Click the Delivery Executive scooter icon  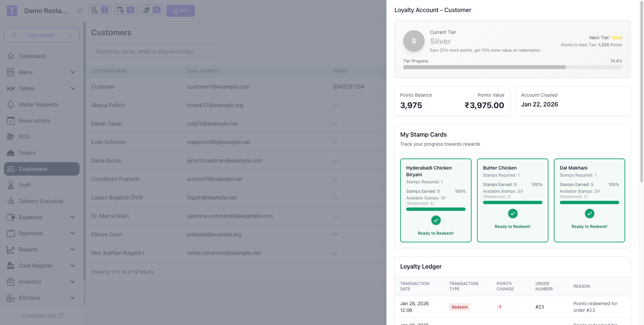point(11,201)
